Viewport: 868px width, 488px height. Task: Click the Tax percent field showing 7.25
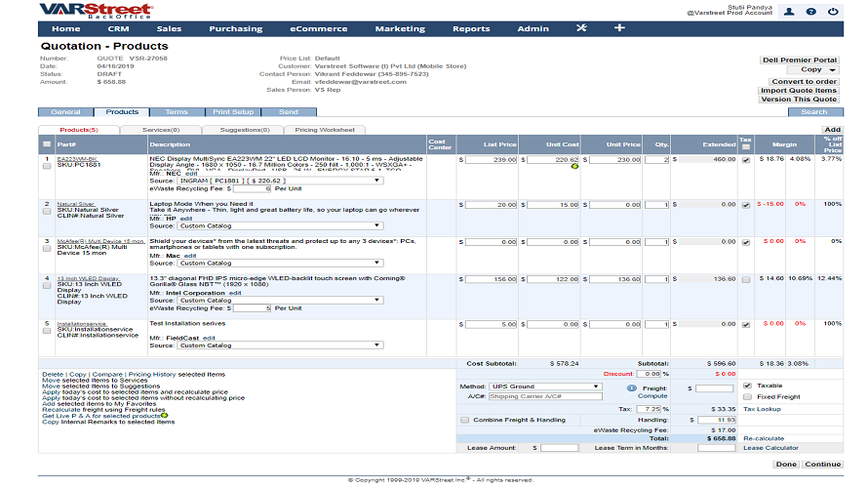(x=649, y=409)
